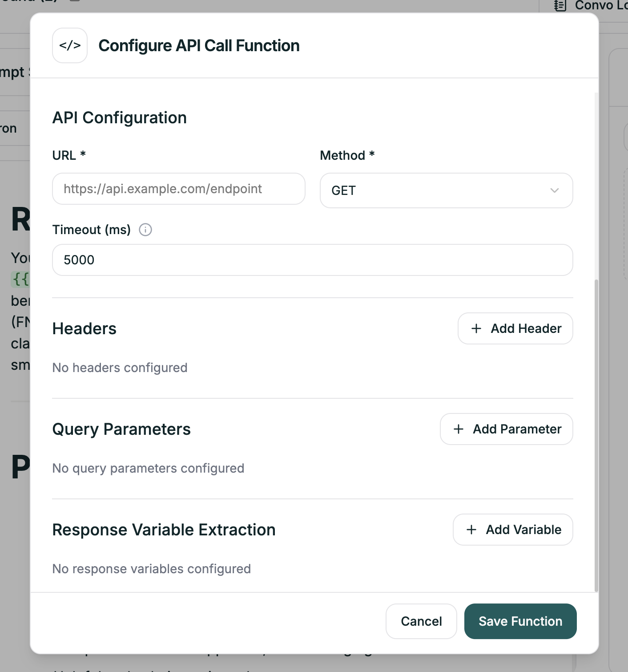
Task: Click the Save Function button
Action: pyautogui.click(x=520, y=621)
